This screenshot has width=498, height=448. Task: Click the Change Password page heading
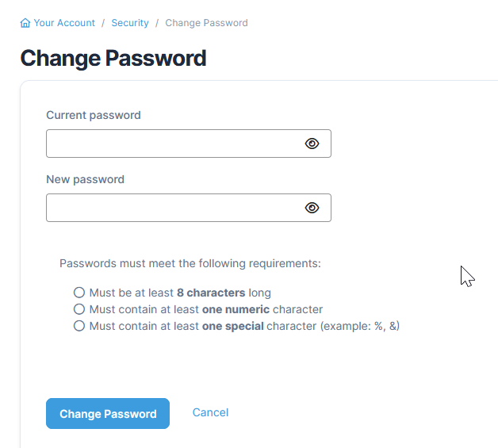[113, 58]
